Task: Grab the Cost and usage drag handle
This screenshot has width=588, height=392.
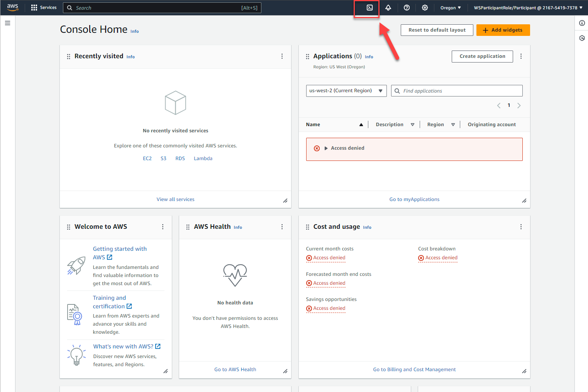Action: pyautogui.click(x=307, y=227)
